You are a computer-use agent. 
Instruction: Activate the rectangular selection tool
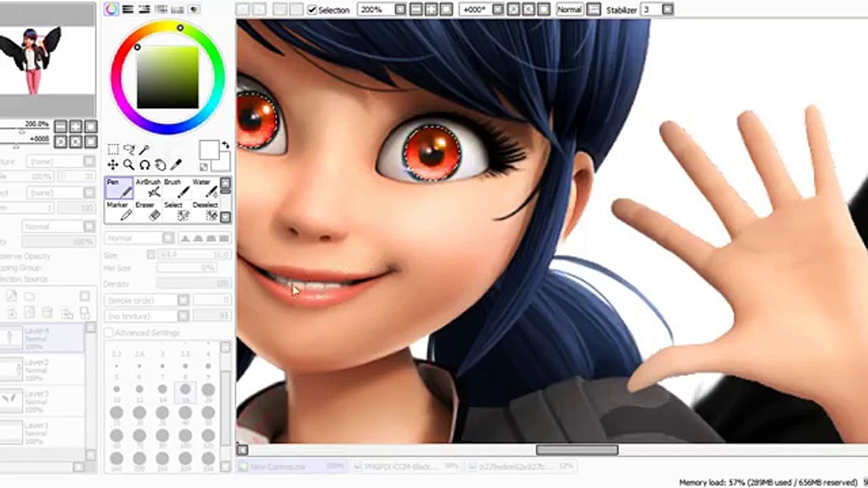(x=113, y=150)
